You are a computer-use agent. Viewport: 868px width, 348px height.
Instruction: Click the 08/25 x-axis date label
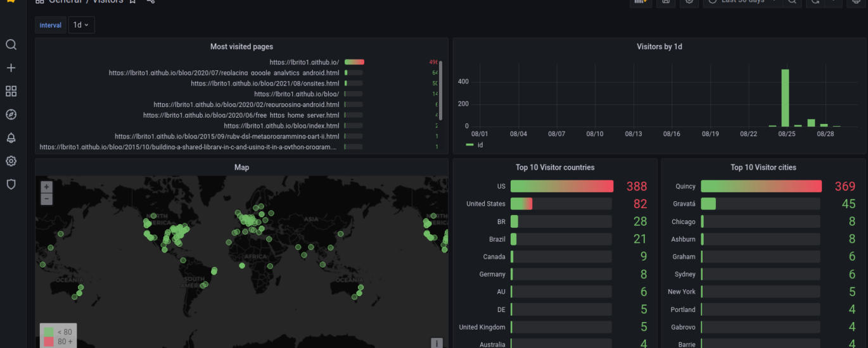(788, 134)
